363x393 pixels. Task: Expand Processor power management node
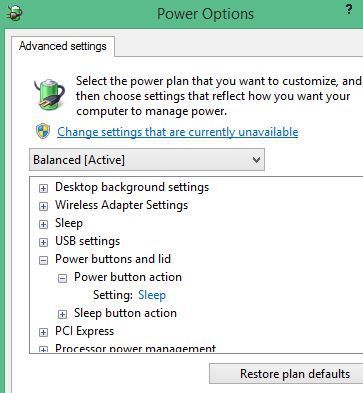(x=43, y=350)
